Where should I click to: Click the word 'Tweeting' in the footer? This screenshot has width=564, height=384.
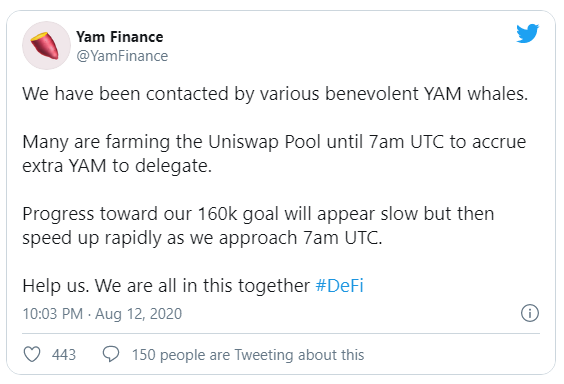click(x=264, y=355)
